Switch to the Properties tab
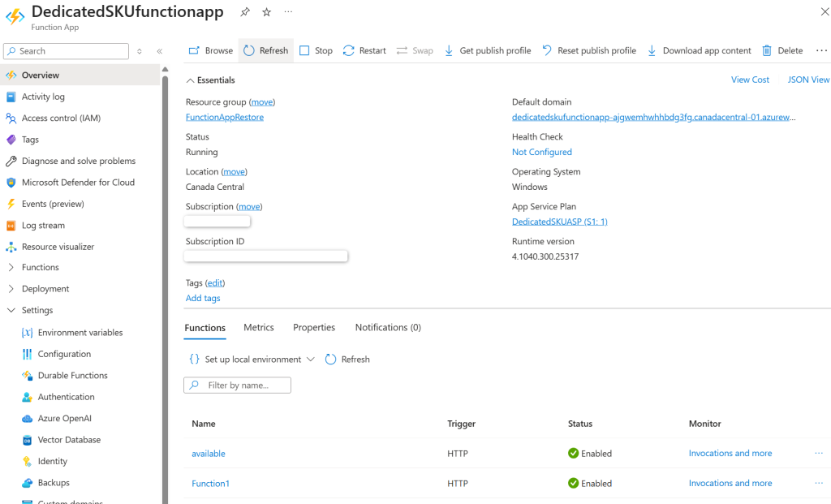The height and width of the screenshot is (504, 831). coord(314,328)
